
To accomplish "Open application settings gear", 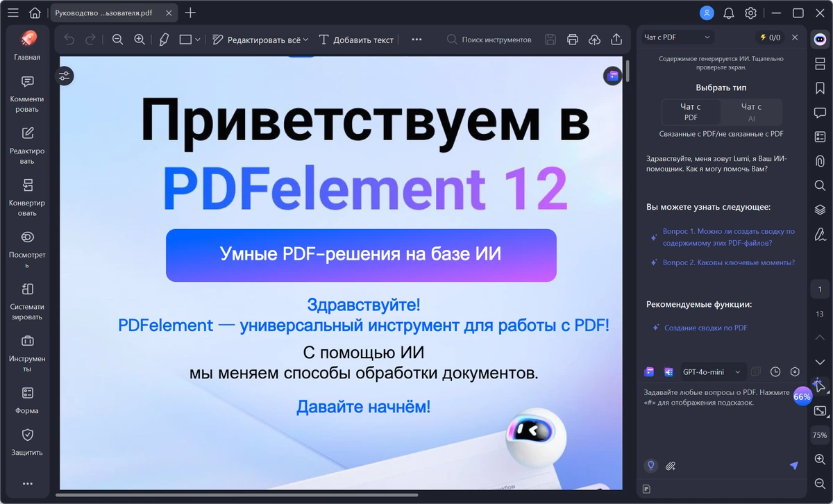I will point(750,12).
